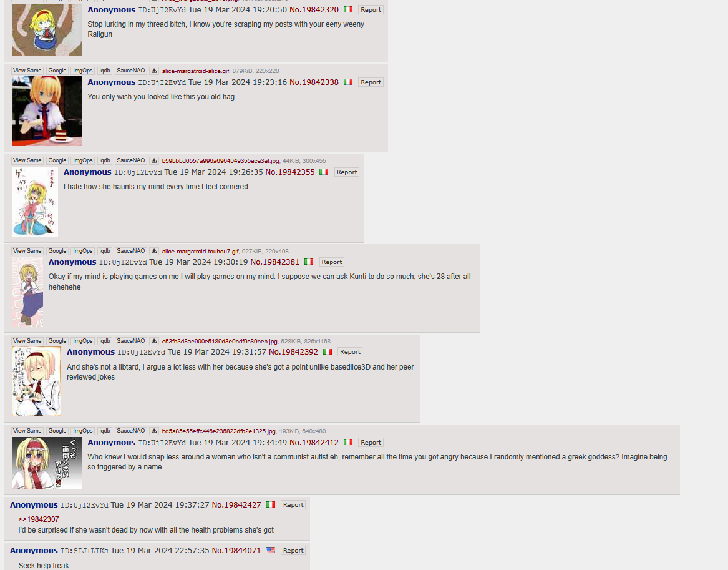Report post No.19842412
728x570 pixels.
point(371,442)
